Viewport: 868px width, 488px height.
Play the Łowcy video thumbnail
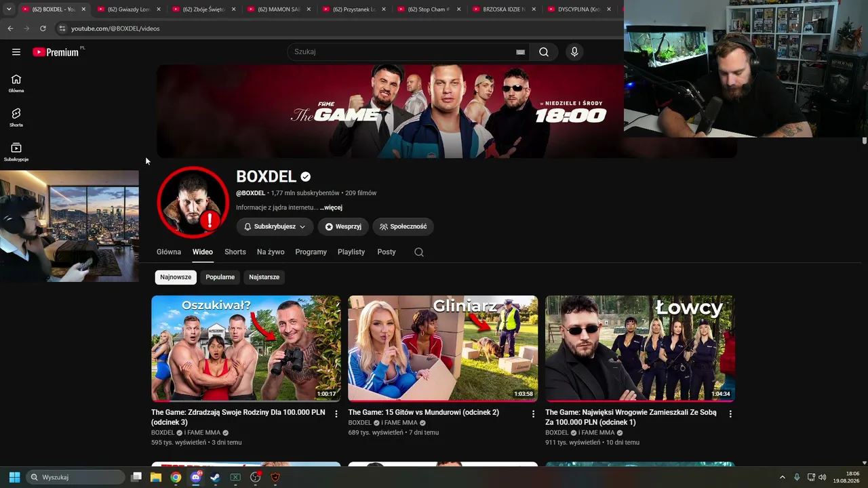coord(640,348)
